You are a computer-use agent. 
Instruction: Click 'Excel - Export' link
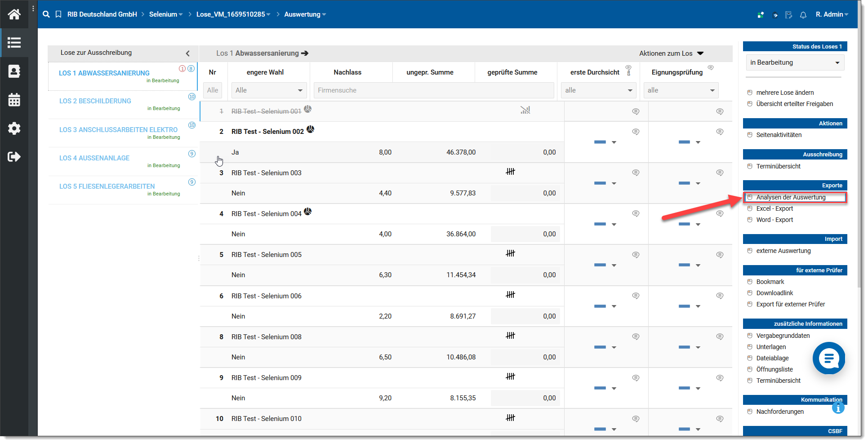[775, 208]
